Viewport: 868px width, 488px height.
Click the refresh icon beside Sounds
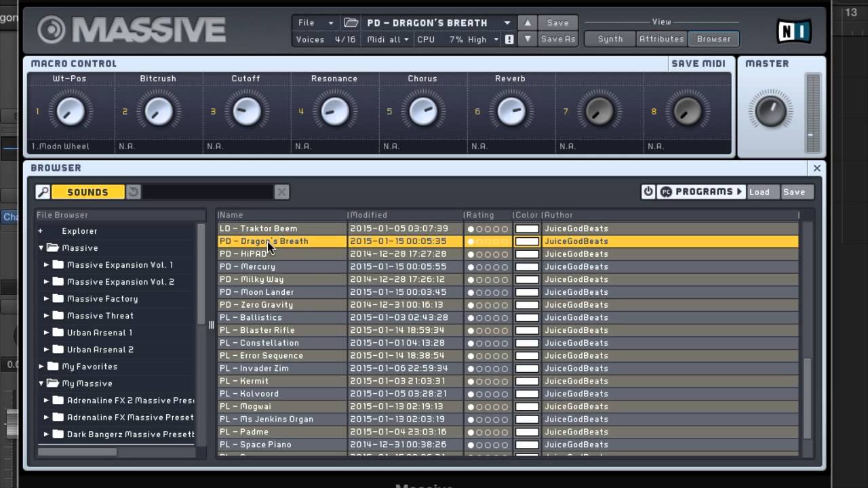pyautogui.click(x=134, y=192)
